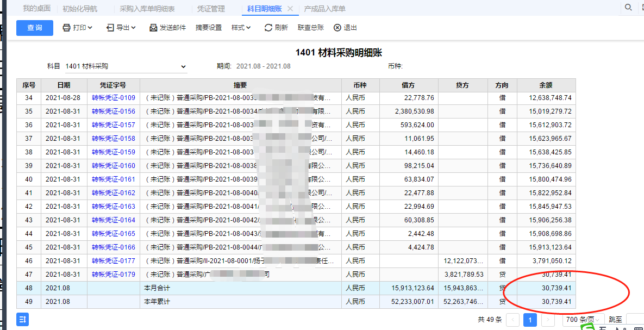Click the 摘要 column header
The image size is (644, 330).
[x=240, y=85]
